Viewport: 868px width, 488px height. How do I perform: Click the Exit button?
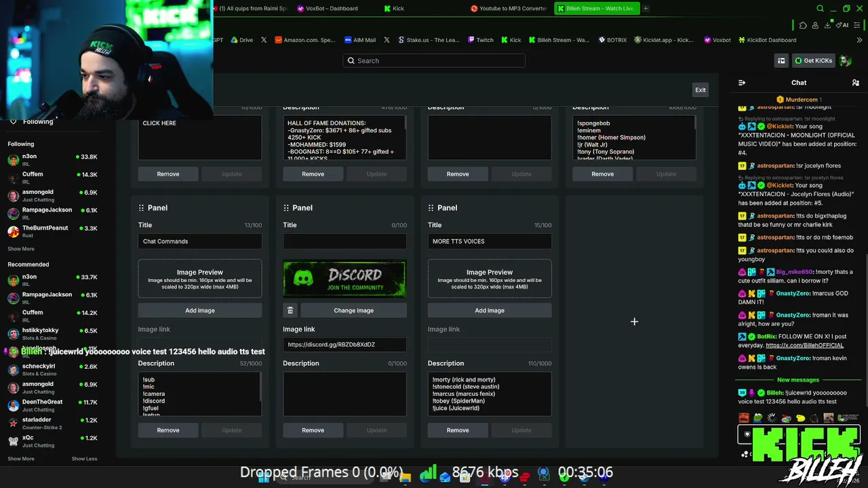coord(701,89)
